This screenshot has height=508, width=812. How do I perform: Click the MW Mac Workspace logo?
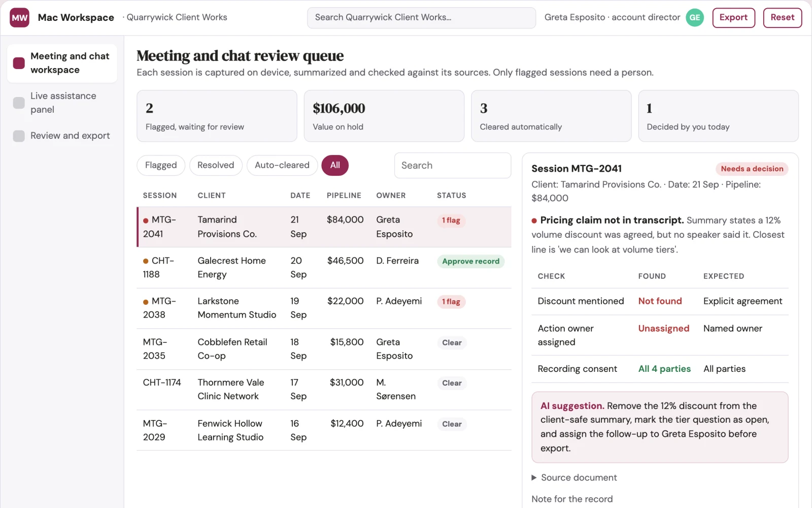coord(19,18)
